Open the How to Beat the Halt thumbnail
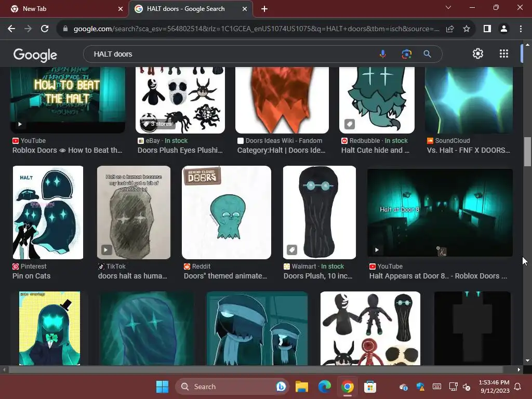 pos(68,100)
